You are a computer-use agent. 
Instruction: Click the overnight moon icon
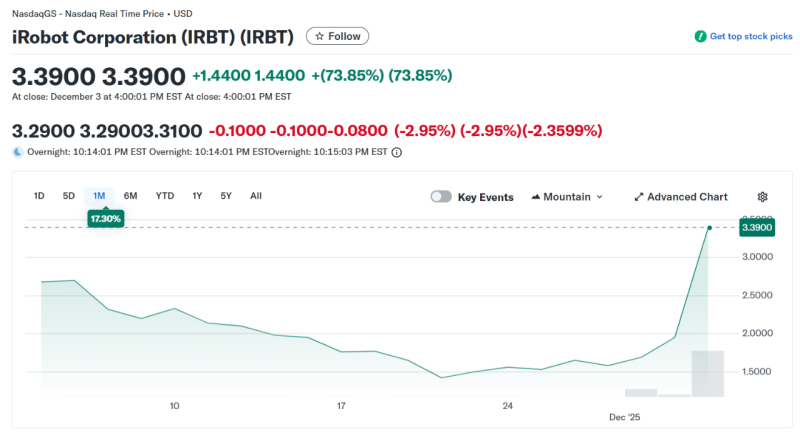[x=18, y=152]
